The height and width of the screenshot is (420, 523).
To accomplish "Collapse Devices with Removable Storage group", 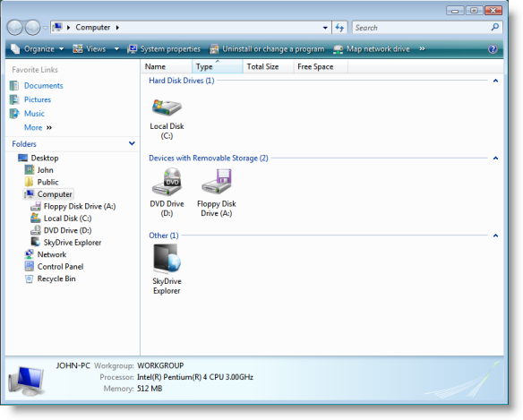I will (495, 159).
